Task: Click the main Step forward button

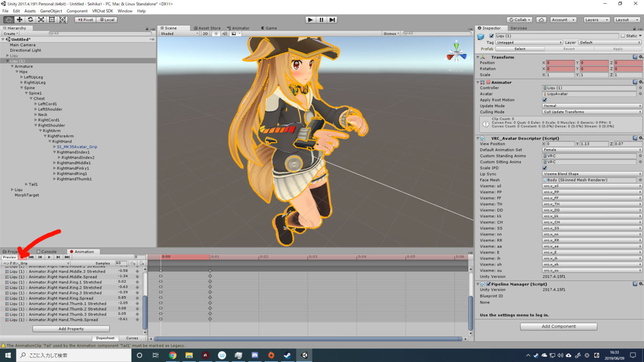Action: coord(332,20)
